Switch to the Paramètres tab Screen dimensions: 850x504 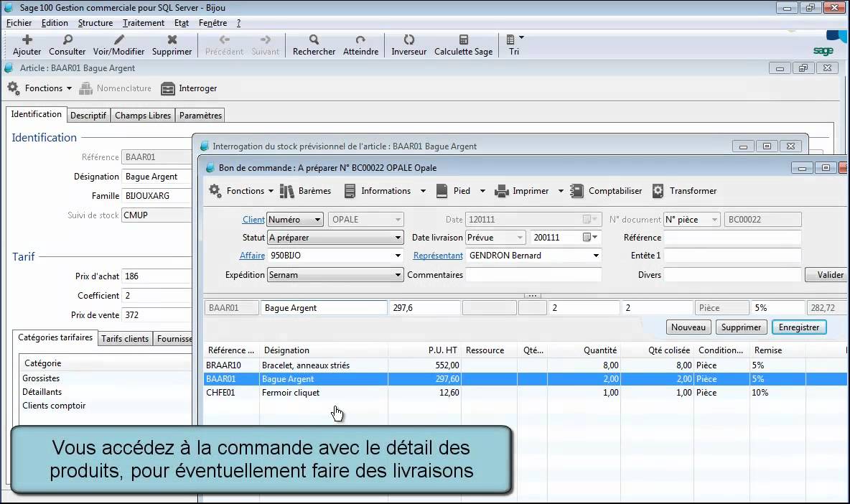[x=200, y=116]
